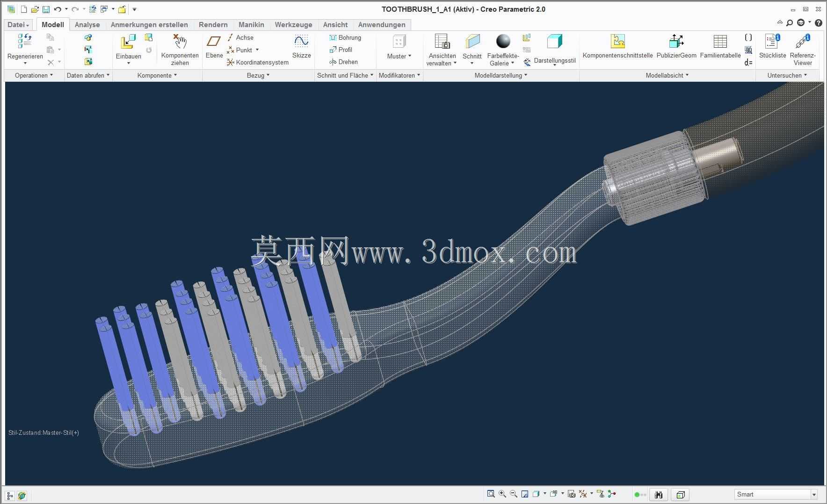Viewport: 827px width, 504px height.
Task: Click the repaint icon in bottom toolbar
Action: [x=525, y=494]
